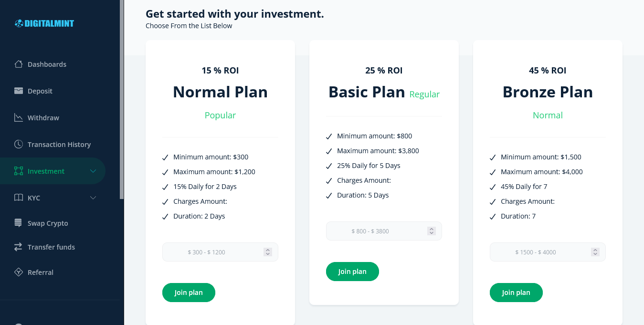Click the Deposit wallet icon

(19, 91)
